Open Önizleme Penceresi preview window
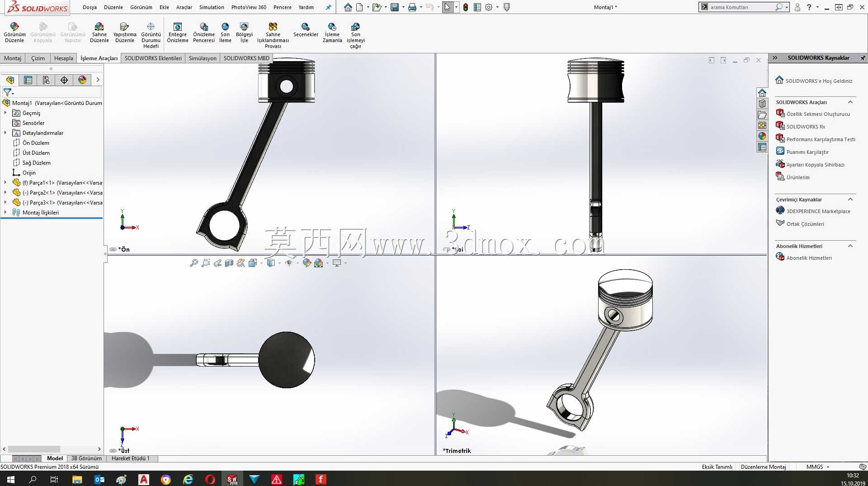The width and height of the screenshot is (868, 486). point(204,33)
